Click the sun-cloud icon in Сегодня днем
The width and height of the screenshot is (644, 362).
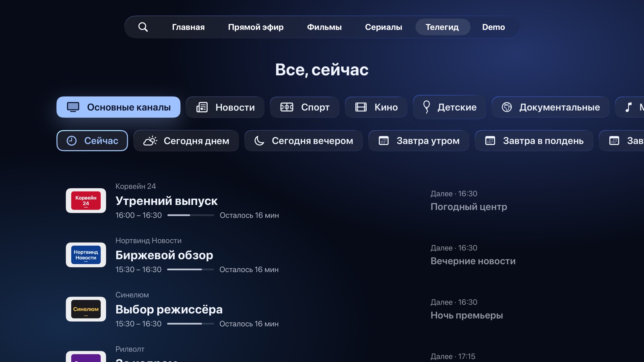150,140
